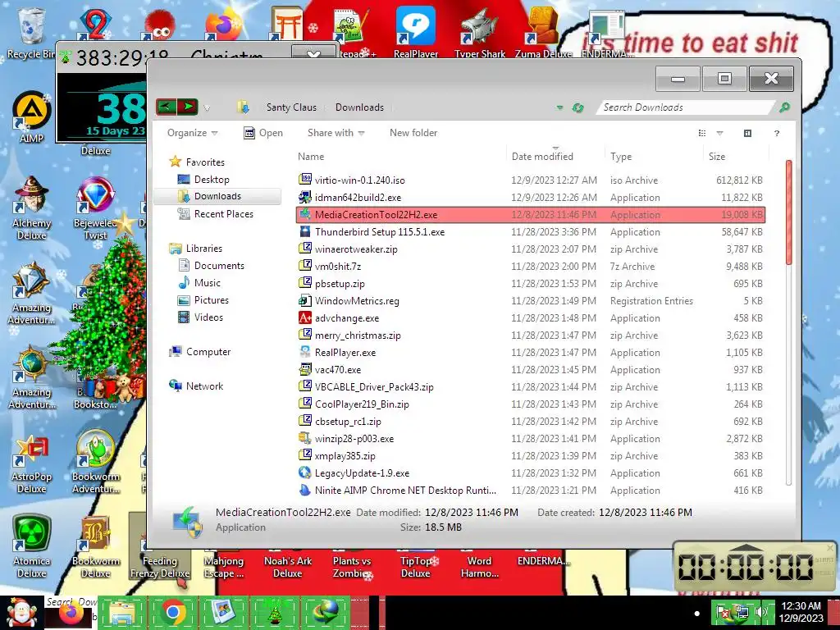Open Firefox from the taskbar
The width and height of the screenshot is (840, 630).
pyautogui.click(x=71, y=615)
